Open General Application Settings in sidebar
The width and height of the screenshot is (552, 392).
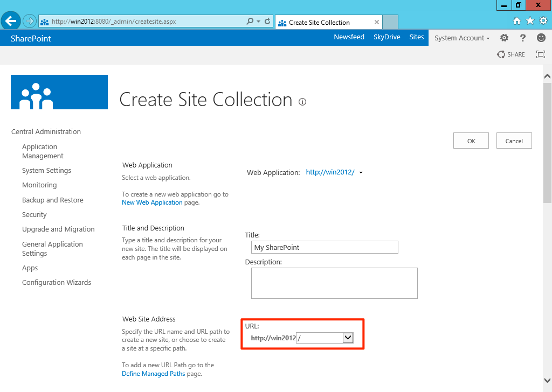pos(52,249)
